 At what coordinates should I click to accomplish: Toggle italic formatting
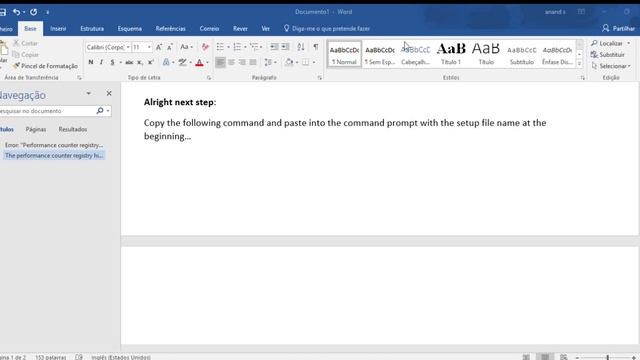(x=101, y=62)
